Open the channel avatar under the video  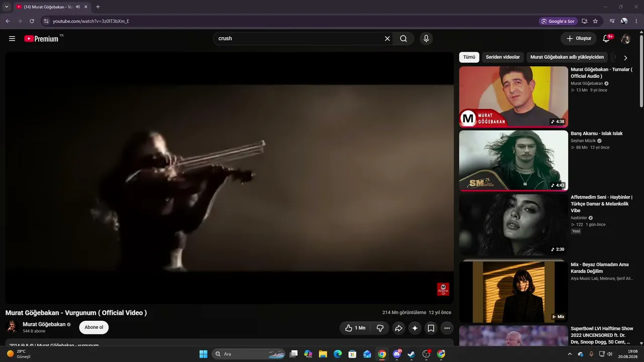click(x=12, y=327)
